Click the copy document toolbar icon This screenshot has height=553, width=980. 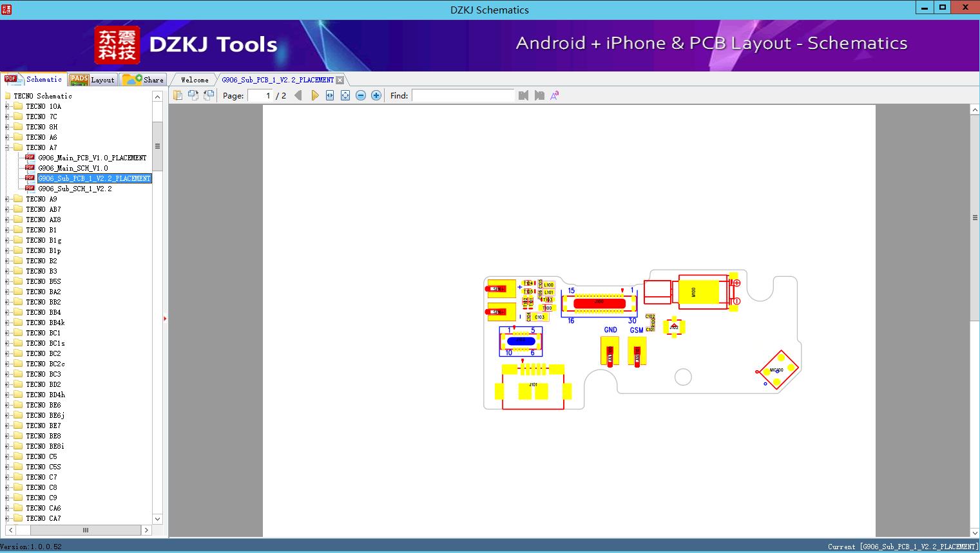(178, 95)
